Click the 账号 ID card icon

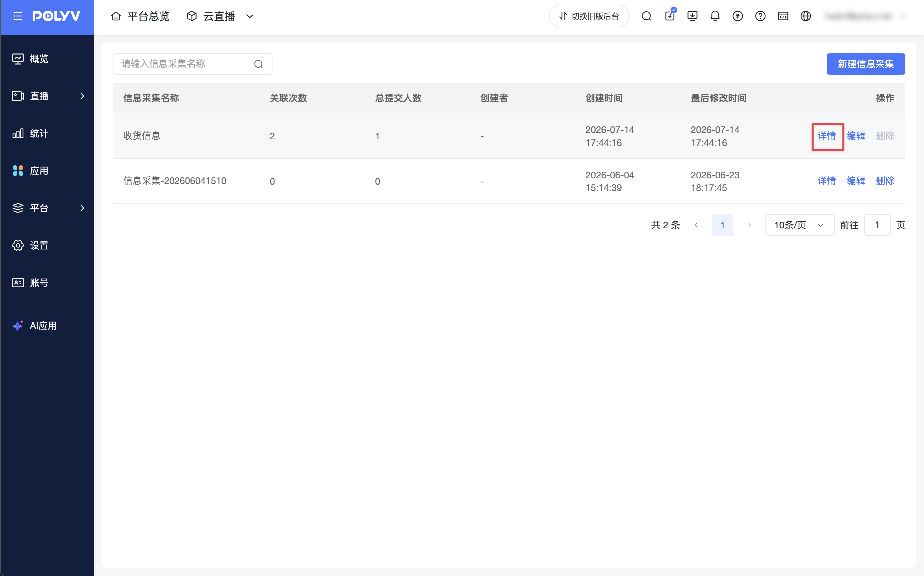coord(18,283)
